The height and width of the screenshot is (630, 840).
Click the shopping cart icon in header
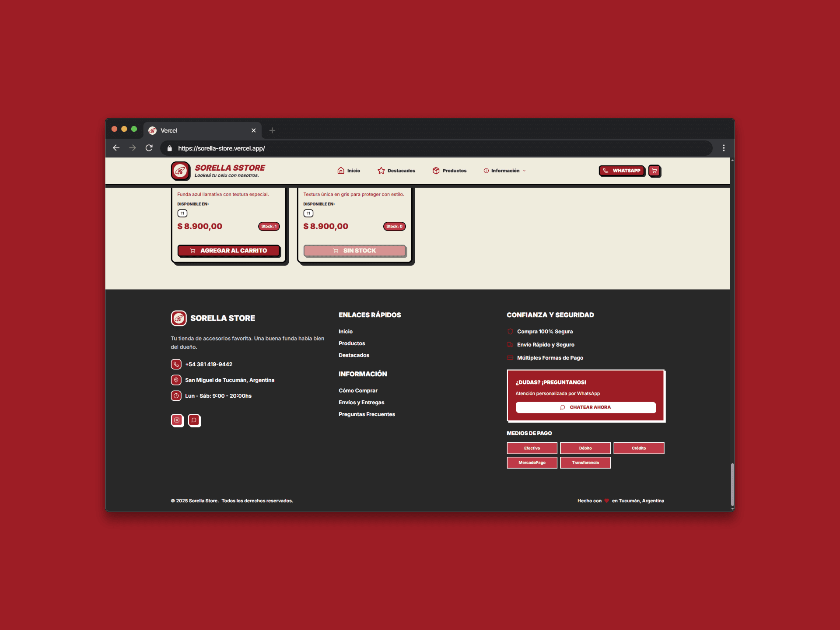654,171
